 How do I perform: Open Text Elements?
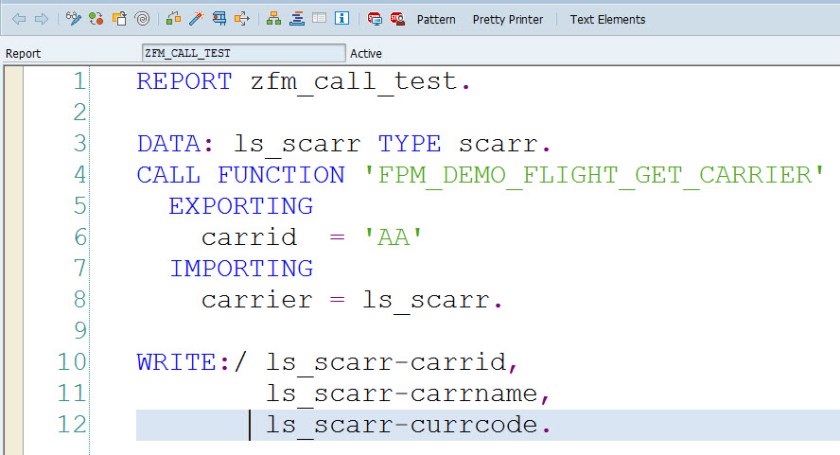tap(608, 20)
